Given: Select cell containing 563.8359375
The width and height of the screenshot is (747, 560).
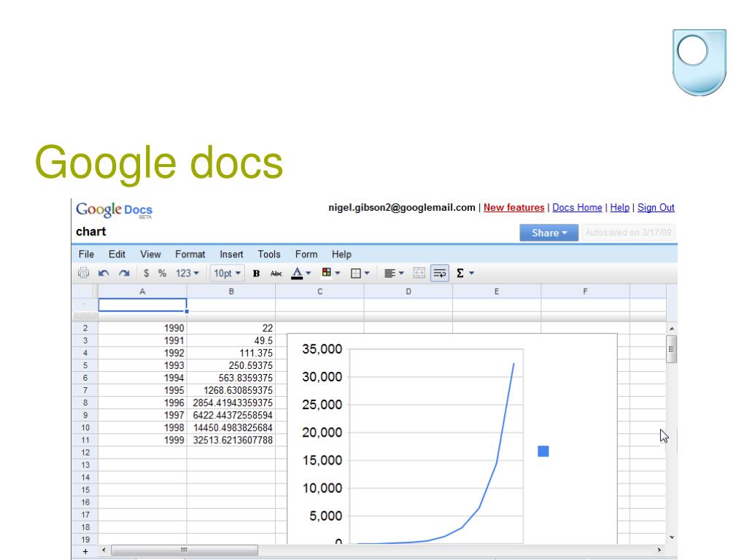Looking at the screenshot, I should pos(231,378).
